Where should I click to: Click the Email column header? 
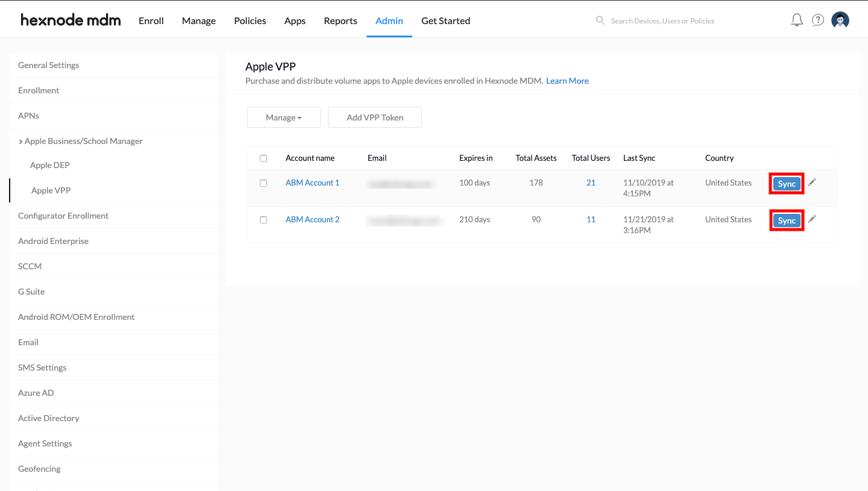(x=377, y=158)
